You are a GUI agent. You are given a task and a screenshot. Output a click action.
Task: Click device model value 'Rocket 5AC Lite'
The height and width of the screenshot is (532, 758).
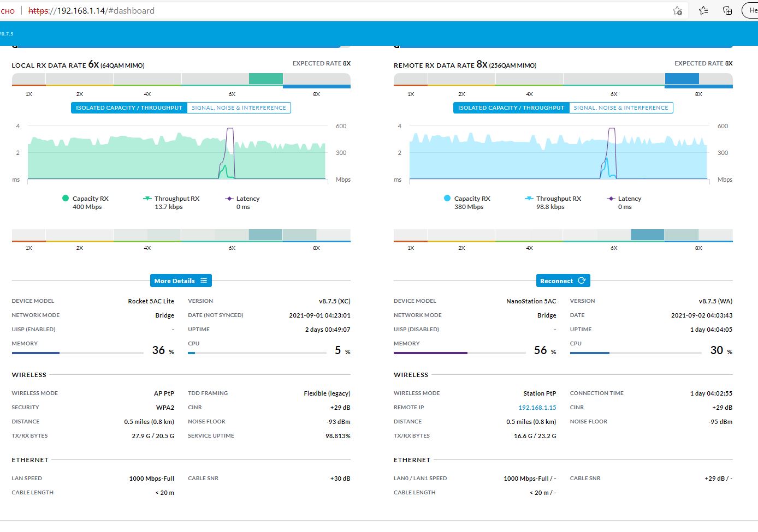(x=151, y=301)
